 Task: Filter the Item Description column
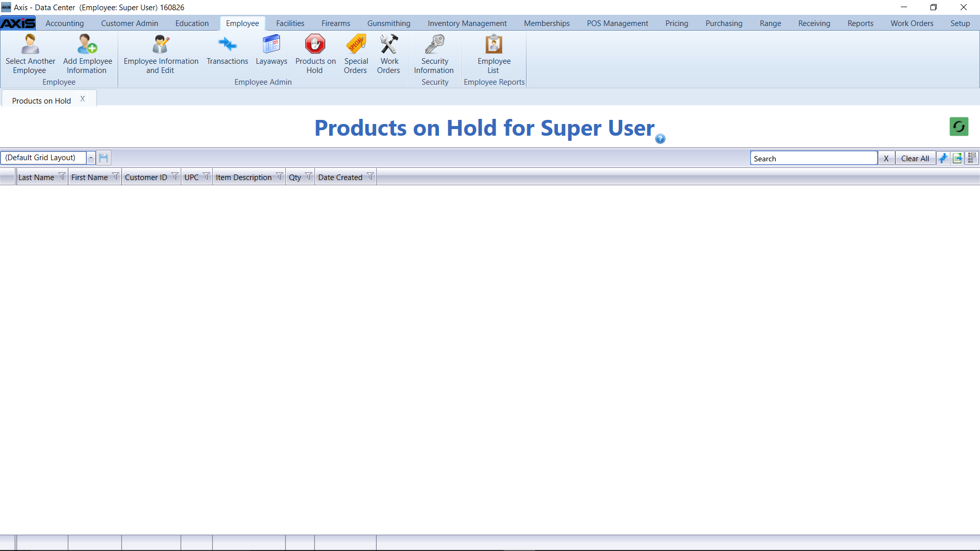coord(279,177)
